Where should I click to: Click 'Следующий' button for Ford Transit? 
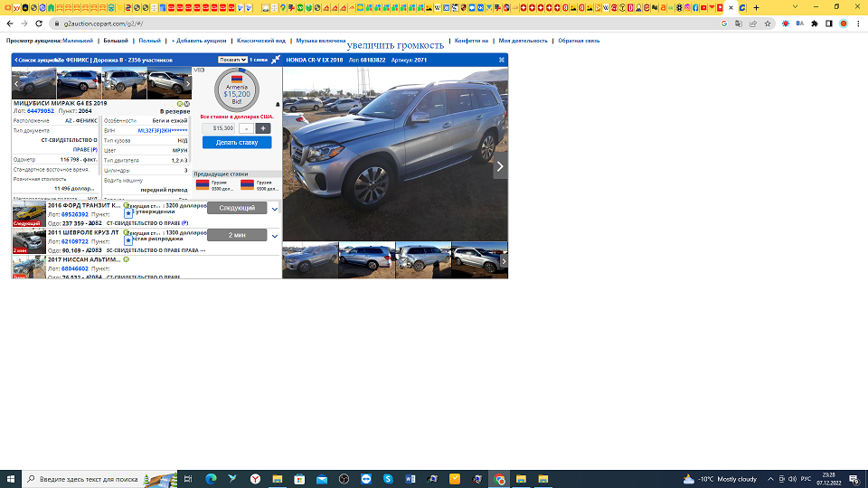click(x=237, y=208)
